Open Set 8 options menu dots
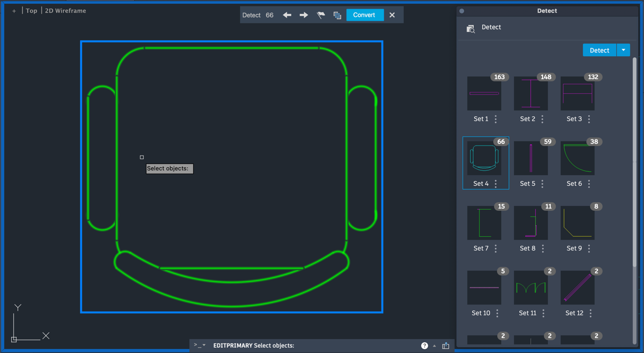 click(543, 248)
